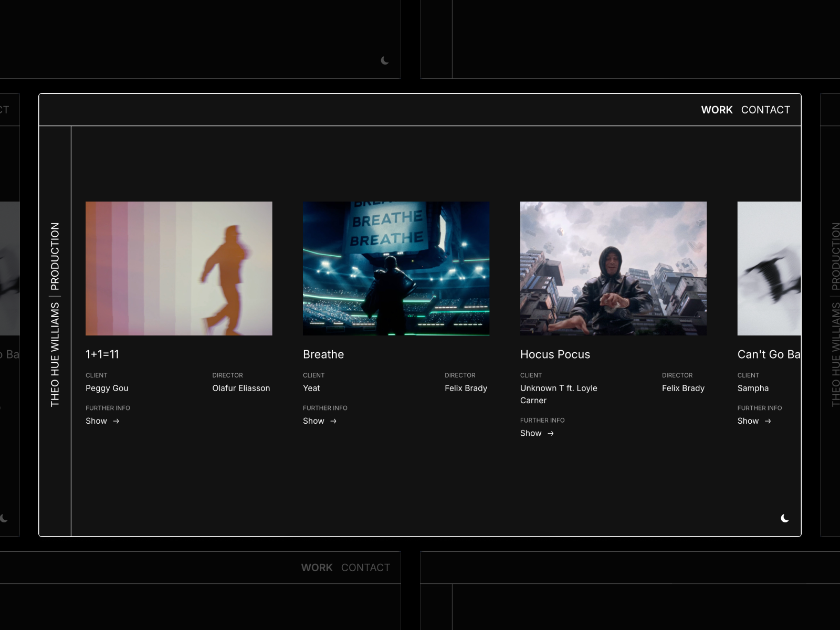Click the Hocus Pocus project title

[x=555, y=354]
